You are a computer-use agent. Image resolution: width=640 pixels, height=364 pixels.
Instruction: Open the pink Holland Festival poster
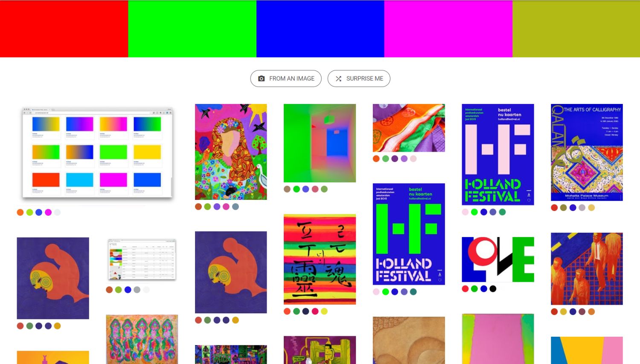click(498, 154)
